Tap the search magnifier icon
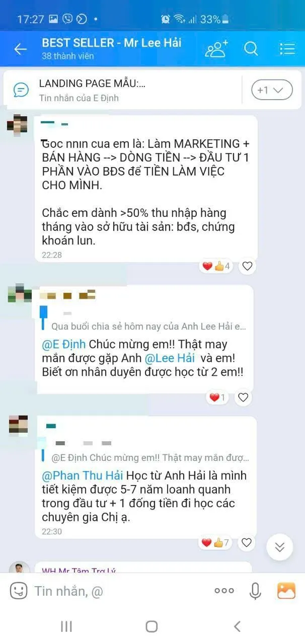The height and width of the screenshot is (644, 305). (251, 49)
